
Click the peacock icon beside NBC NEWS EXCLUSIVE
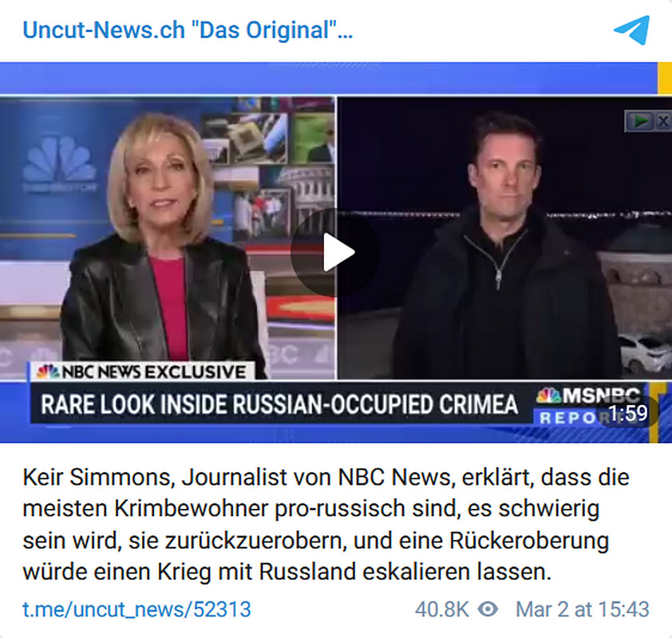48,372
